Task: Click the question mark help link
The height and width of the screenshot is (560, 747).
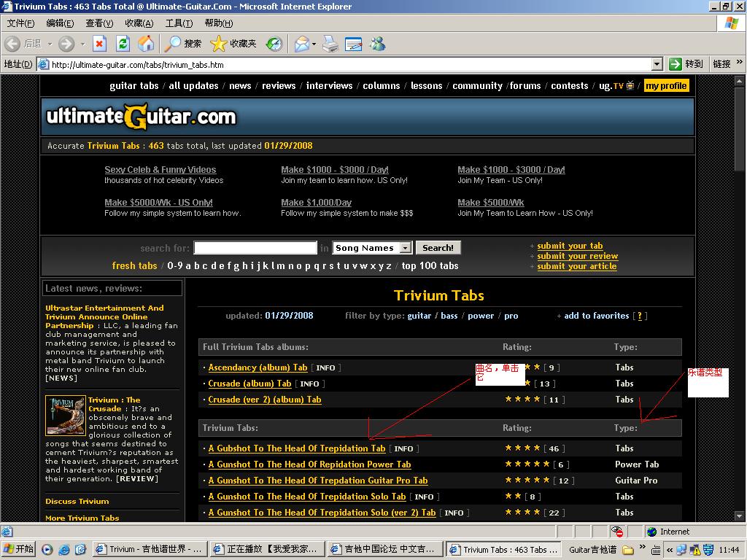Action: pyautogui.click(x=639, y=316)
